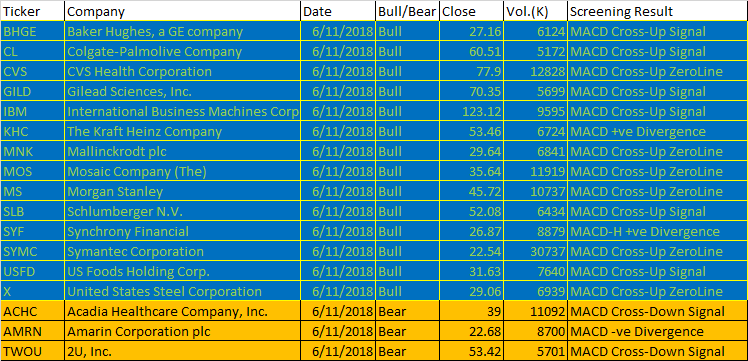Click the KHC MACD +ve Divergence cell
This screenshot has width=748, height=361.
click(x=657, y=132)
